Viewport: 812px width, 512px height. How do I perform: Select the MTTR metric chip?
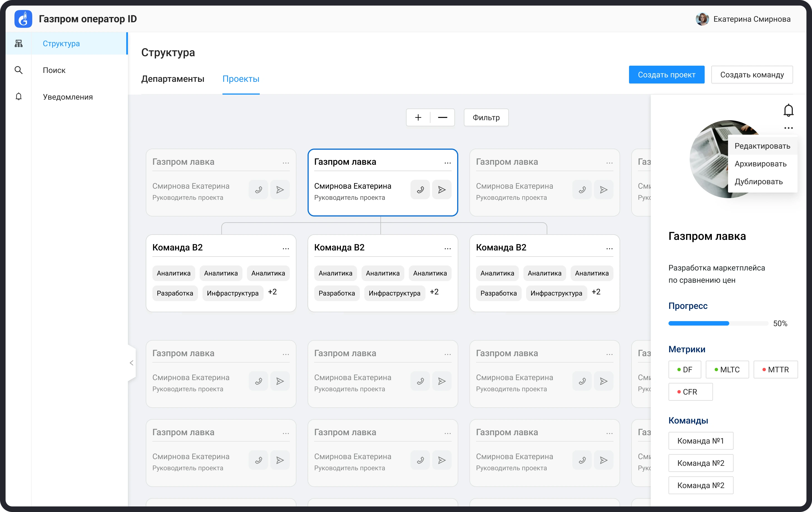coord(776,370)
